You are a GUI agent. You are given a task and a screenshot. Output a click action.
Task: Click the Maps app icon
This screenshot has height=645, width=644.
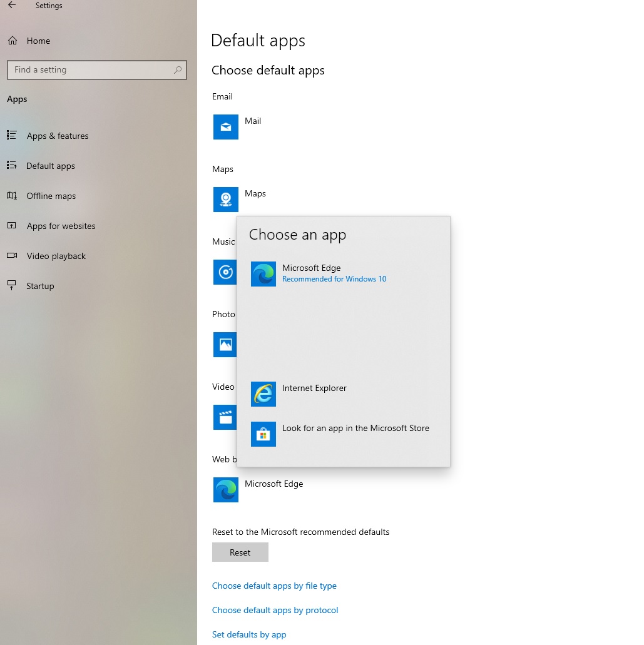[225, 200]
